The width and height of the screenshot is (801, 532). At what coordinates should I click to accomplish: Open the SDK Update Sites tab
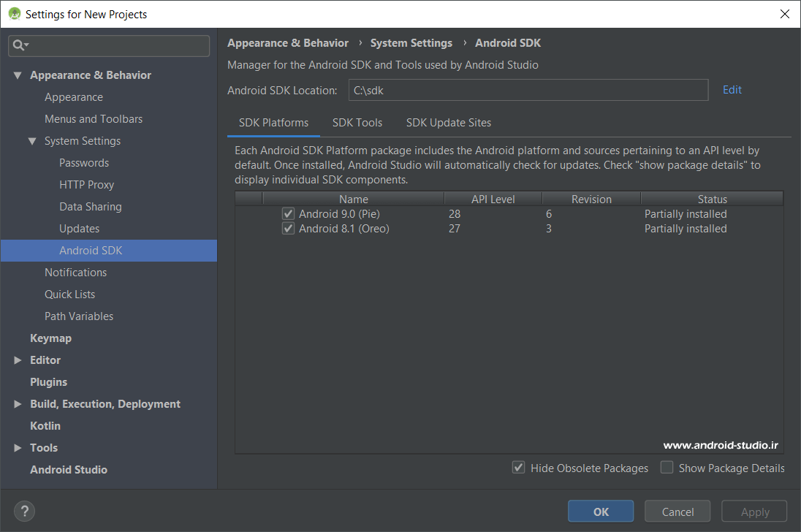pyautogui.click(x=449, y=123)
